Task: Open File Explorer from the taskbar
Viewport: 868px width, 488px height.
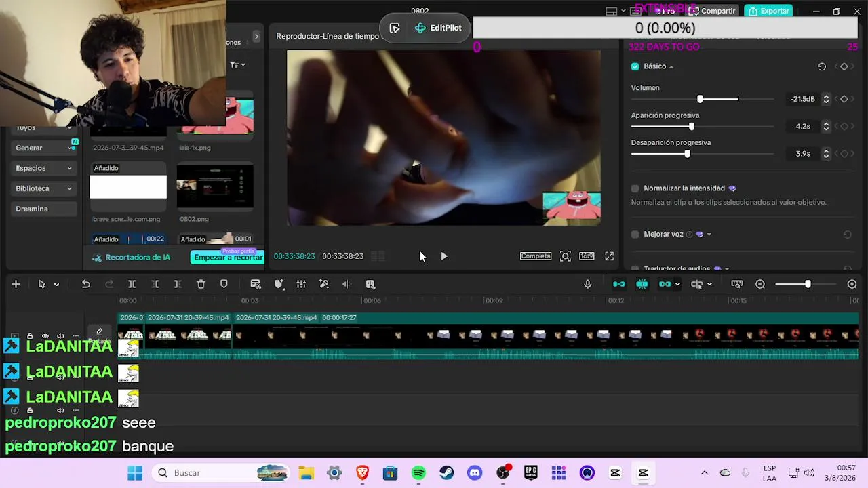Action: tap(307, 473)
